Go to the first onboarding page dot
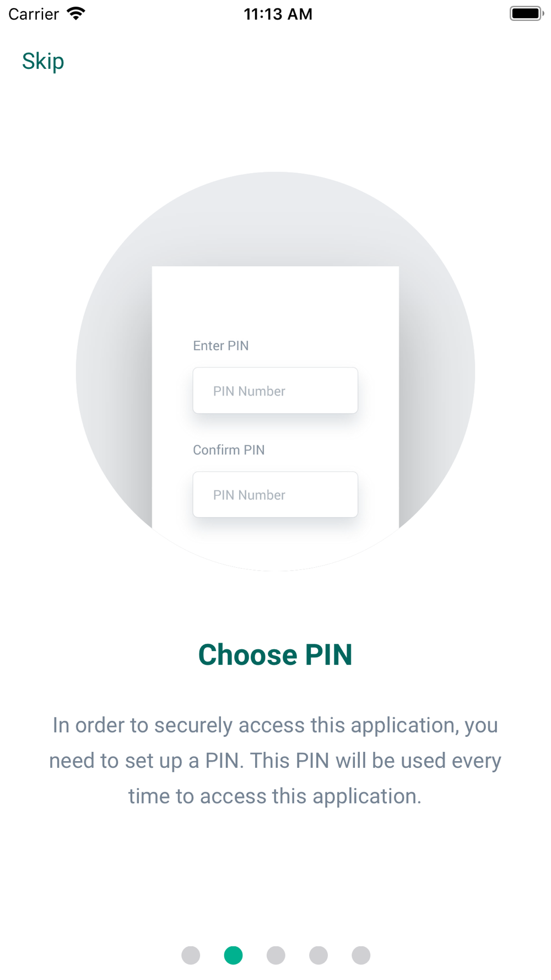Screen dimensions: 551x980 (x=191, y=955)
